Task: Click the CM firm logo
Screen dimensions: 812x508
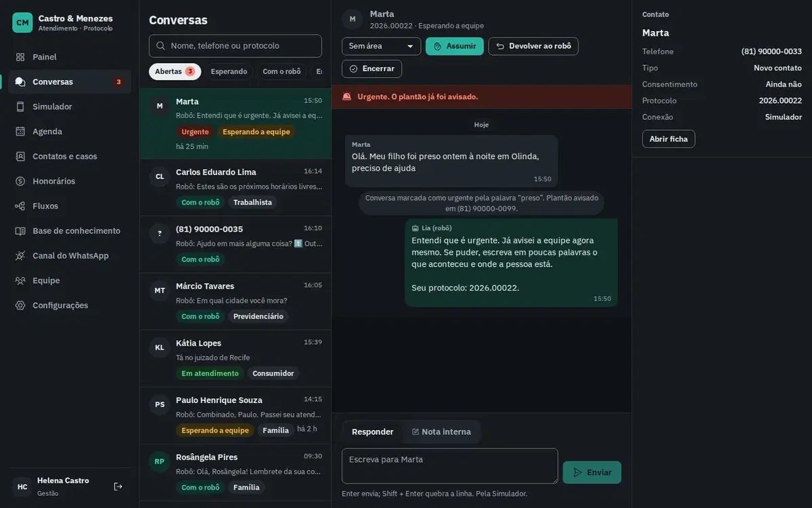Action: point(22,22)
